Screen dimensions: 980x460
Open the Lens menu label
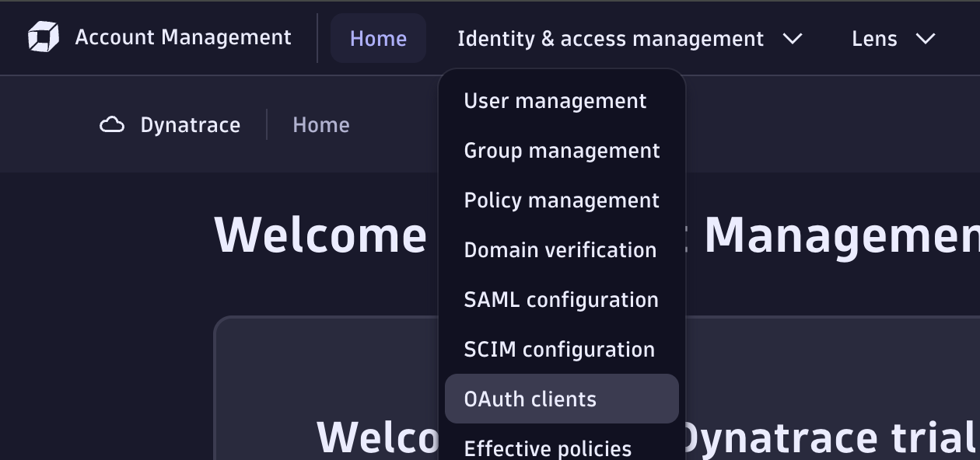click(x=874, y=39)
